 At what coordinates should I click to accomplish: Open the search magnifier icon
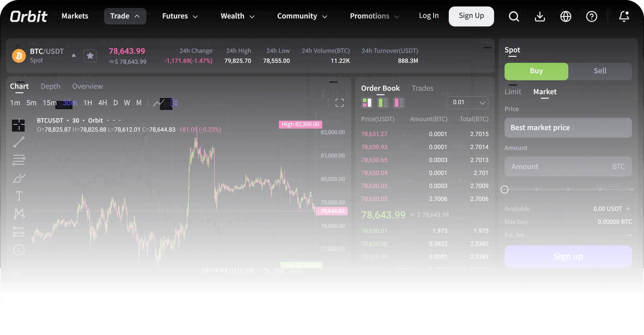(x=514, y=17)
